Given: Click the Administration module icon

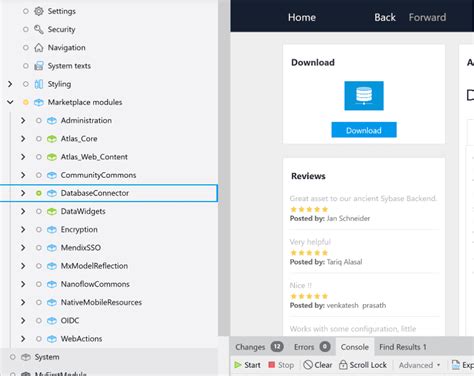Looking at the screenshot, I should pos(52,121).
